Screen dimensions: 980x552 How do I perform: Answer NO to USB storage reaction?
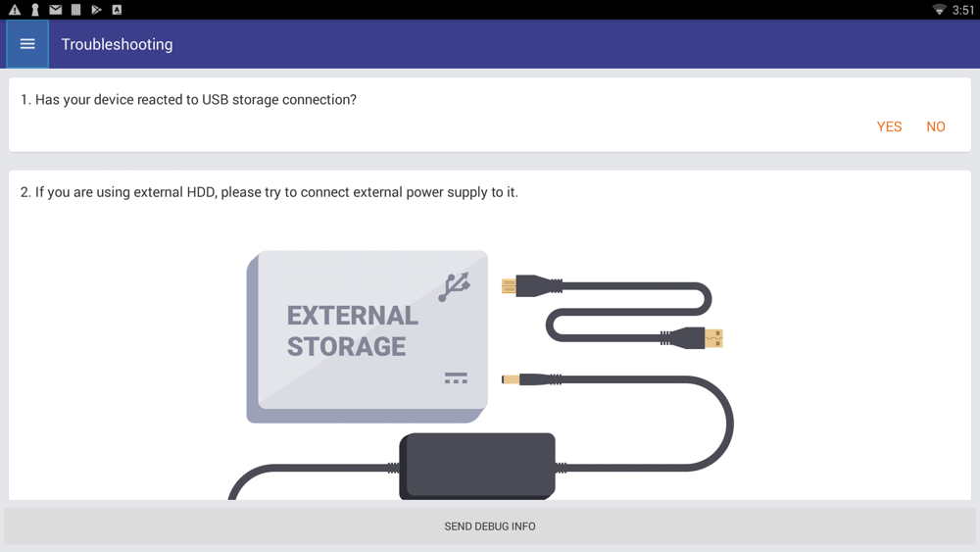click(x=936, y=126)
